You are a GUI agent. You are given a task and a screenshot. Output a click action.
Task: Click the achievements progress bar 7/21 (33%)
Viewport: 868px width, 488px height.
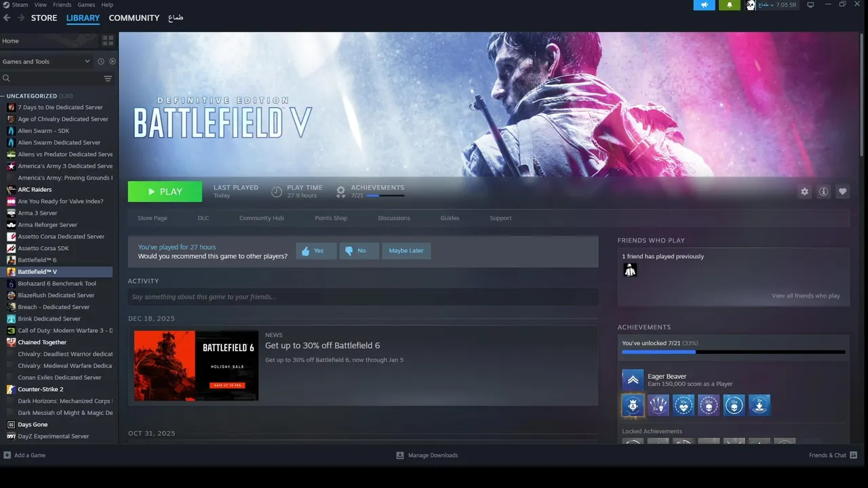click(734, 352)
